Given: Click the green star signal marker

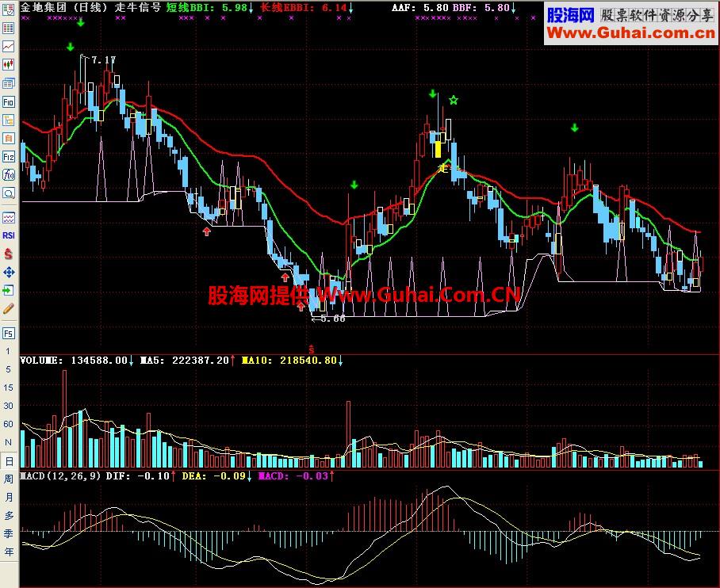Looking at the screenshot, I should pyautogui.click(x=454, y=100).
